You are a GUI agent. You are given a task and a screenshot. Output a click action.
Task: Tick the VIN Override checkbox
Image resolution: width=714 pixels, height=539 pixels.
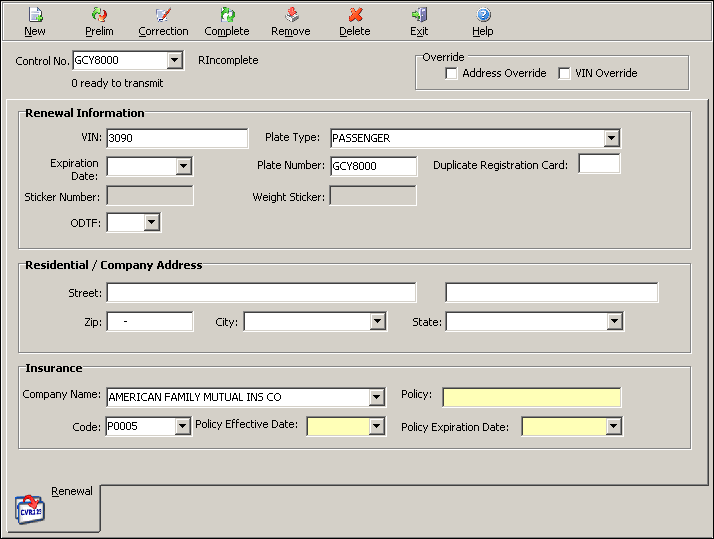(565, 73)
